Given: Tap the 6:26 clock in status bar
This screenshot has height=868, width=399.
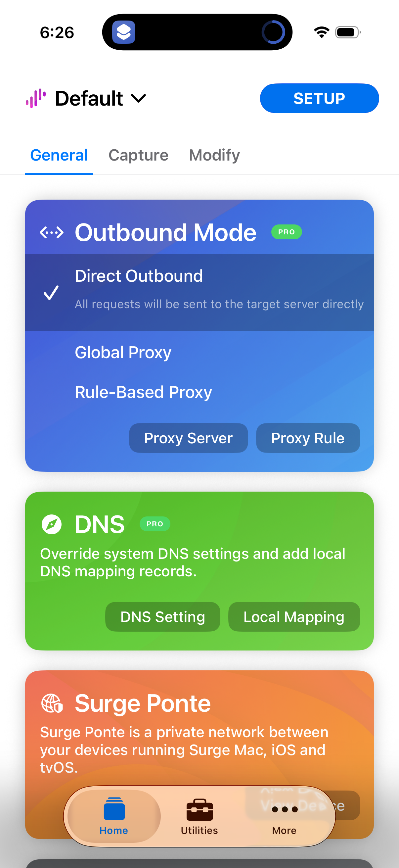Looking at the screenshot, I should tap(57, 33).
